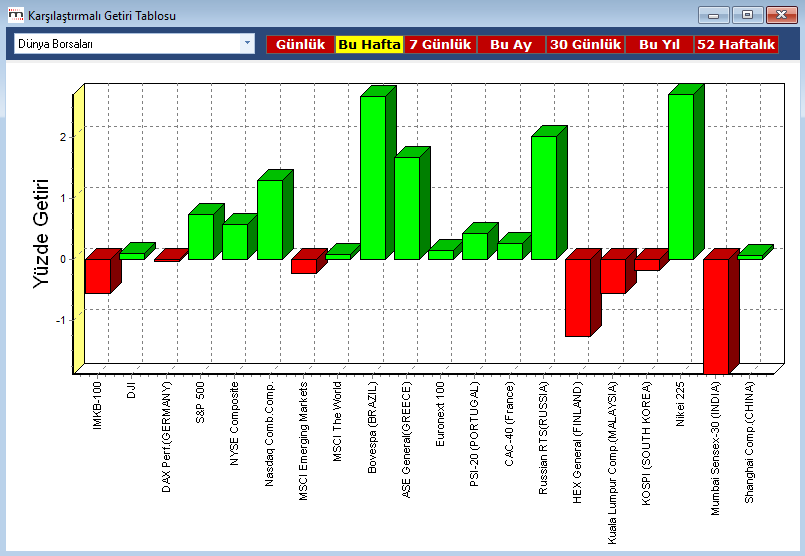The image size is (805, 556).
Task: Click the green ASE General(GREECE) bar
Action: coord(407,208)
